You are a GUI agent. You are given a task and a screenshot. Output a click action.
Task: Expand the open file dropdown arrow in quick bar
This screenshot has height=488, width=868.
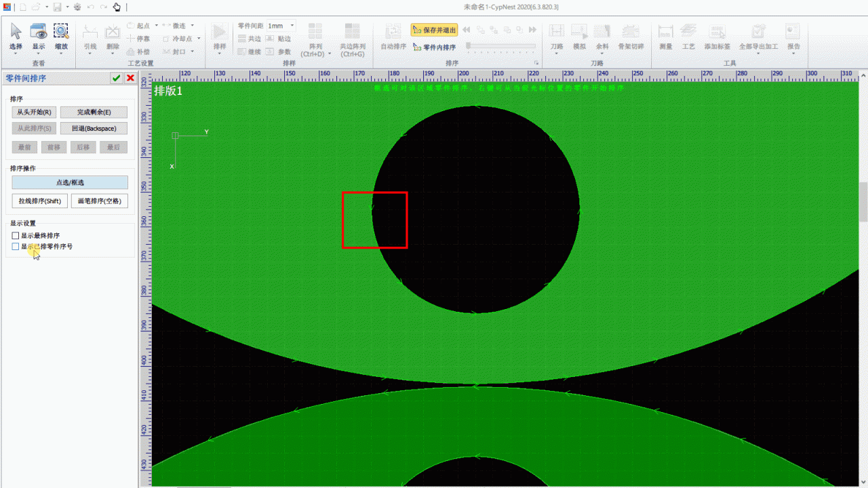click(46, 7)
